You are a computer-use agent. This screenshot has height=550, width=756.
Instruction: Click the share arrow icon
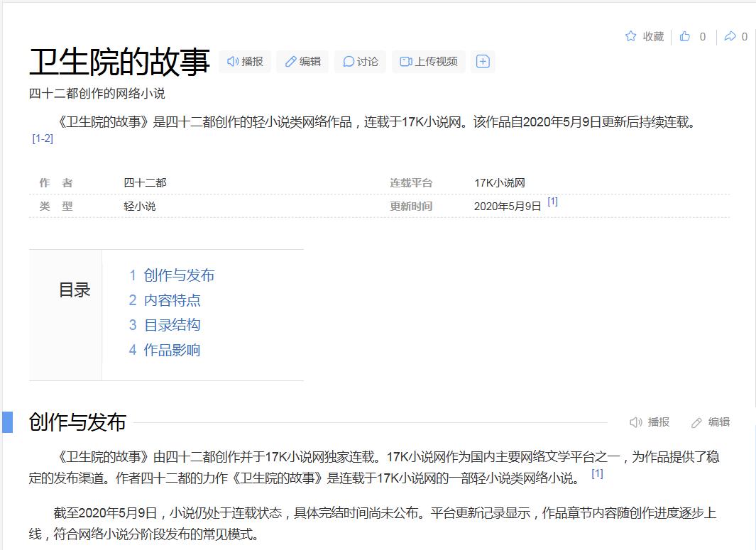(730, 36)
